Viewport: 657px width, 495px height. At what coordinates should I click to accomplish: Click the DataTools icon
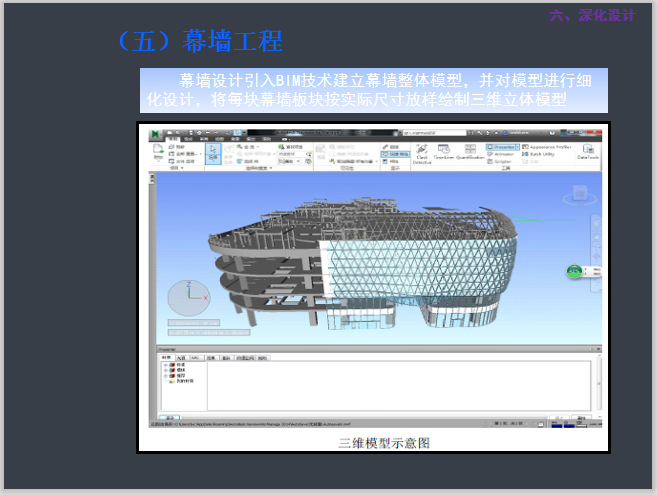pos(586,152)
